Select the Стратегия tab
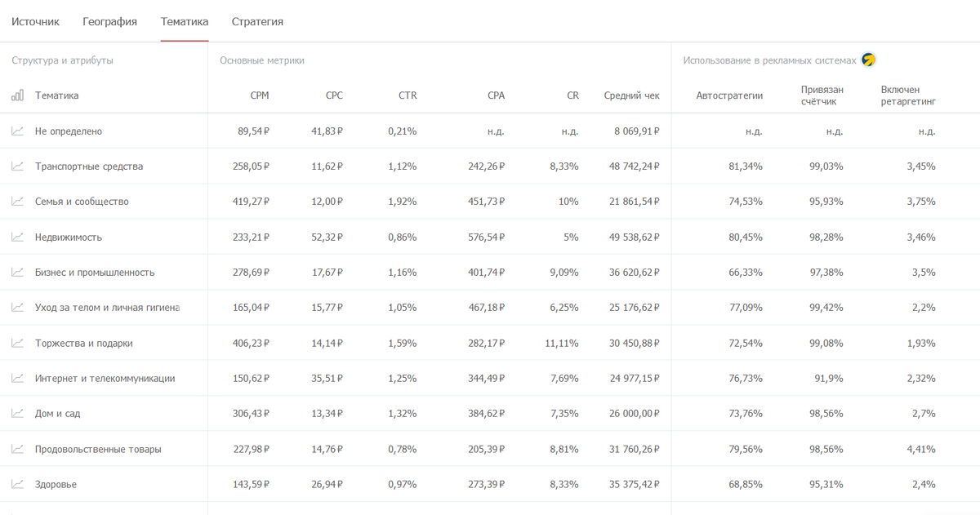 coord(257,22)
